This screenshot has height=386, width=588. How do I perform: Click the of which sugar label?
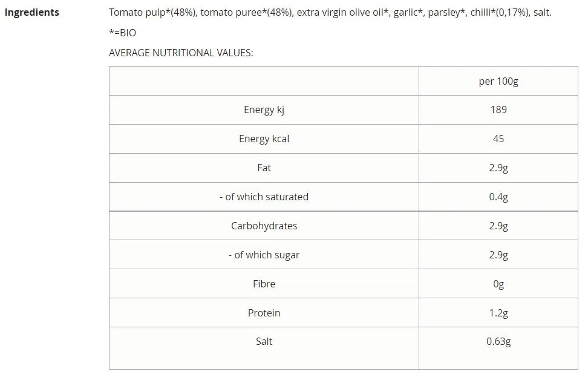(x=264, y=255)
